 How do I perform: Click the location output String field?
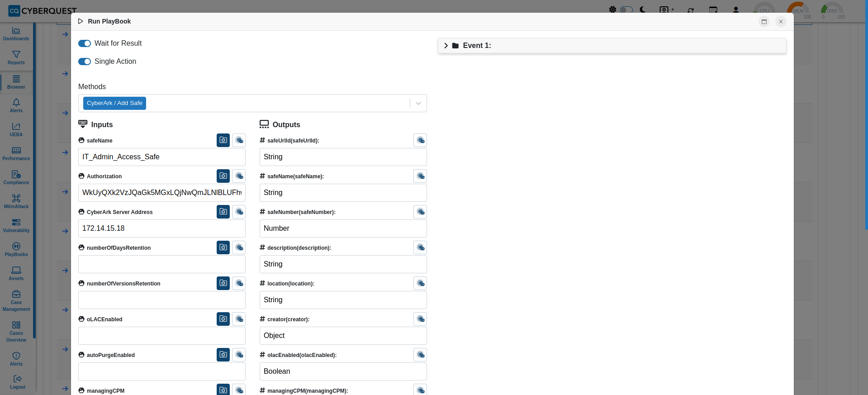click(x=343, y=300)
